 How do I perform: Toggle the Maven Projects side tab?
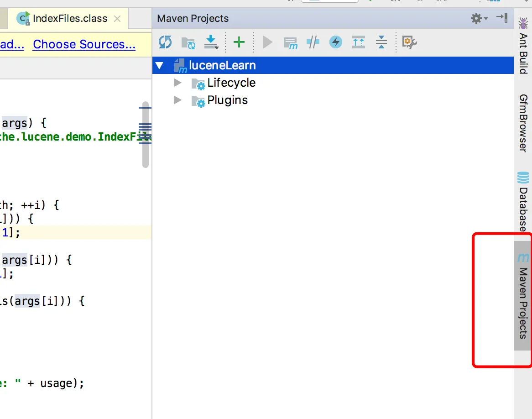(523, 295)
